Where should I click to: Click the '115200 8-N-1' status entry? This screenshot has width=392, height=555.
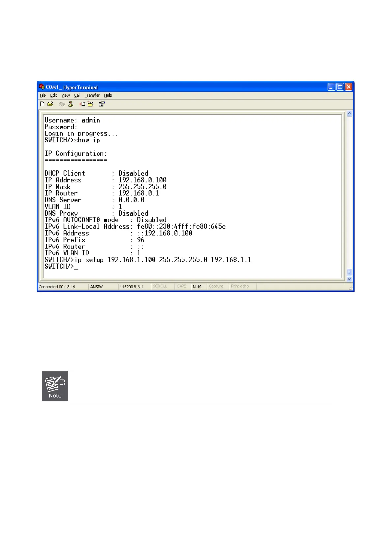[132, 287]
